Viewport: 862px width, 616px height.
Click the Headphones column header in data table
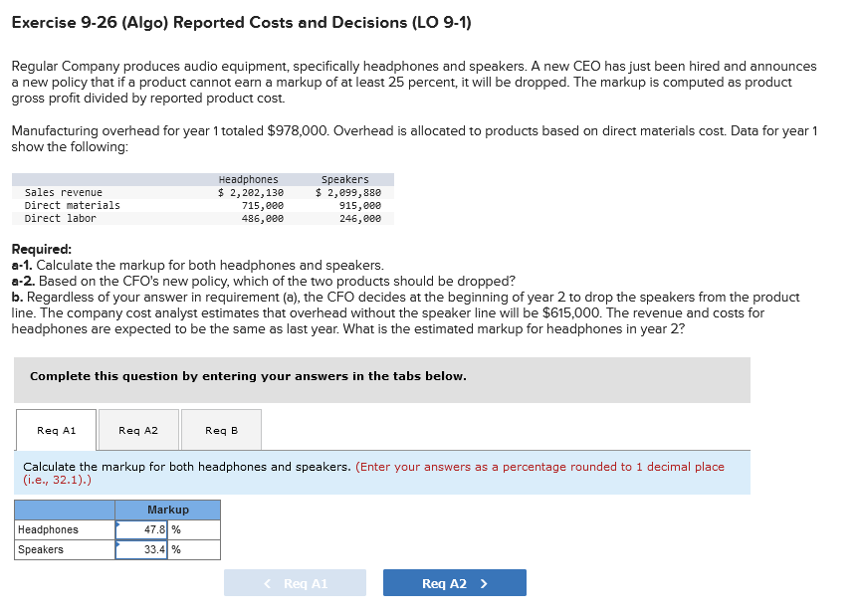(x=249, y=179)
